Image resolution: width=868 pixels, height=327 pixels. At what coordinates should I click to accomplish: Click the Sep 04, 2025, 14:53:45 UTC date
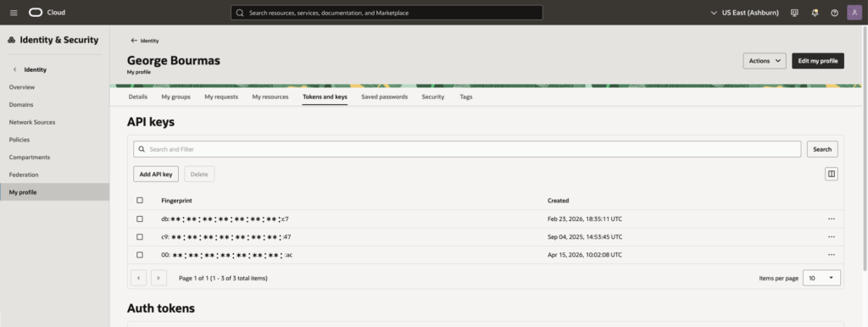[585, 237]
